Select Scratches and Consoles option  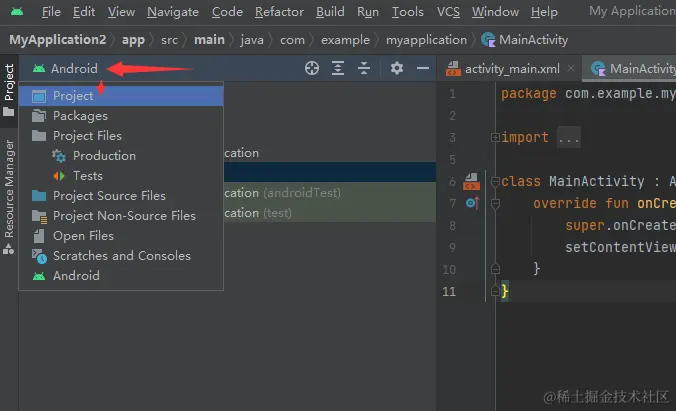(x=121, y=256)
